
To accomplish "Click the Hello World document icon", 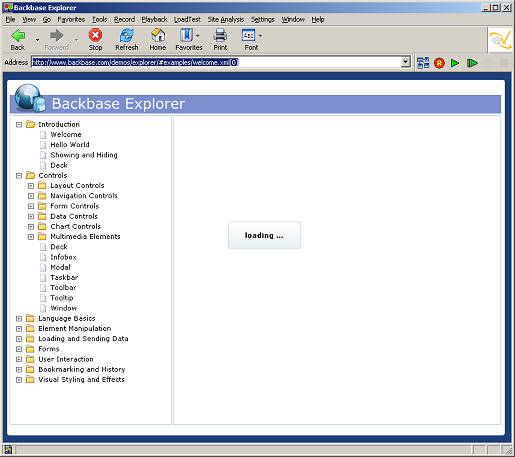I will tap(43, 145).
